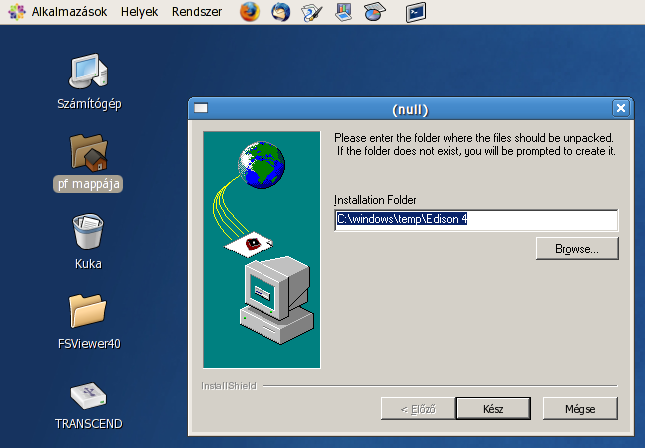This screenshot has width=645, height=448.
Task: Open the terminal launcher in the top panel
Action: click(x=416, y=12)
